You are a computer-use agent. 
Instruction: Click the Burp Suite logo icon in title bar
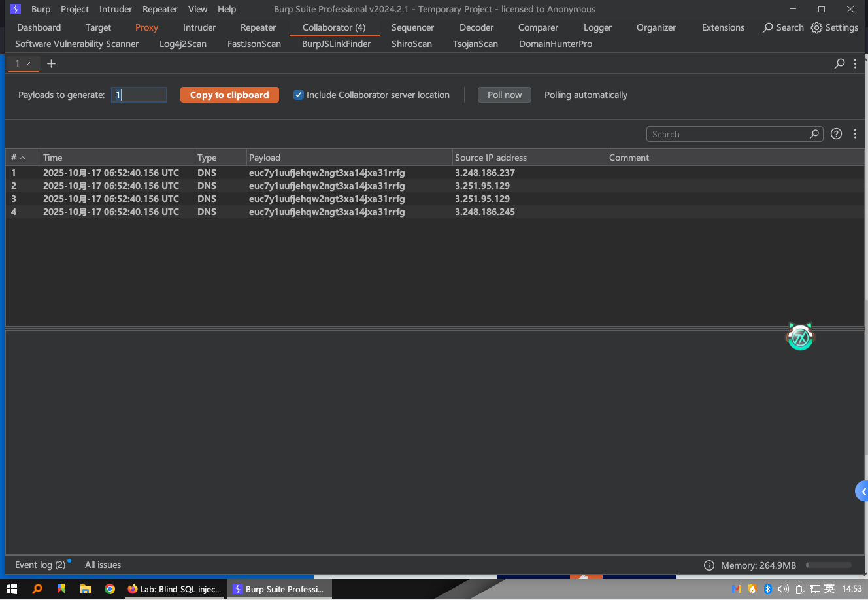point(16,9)
